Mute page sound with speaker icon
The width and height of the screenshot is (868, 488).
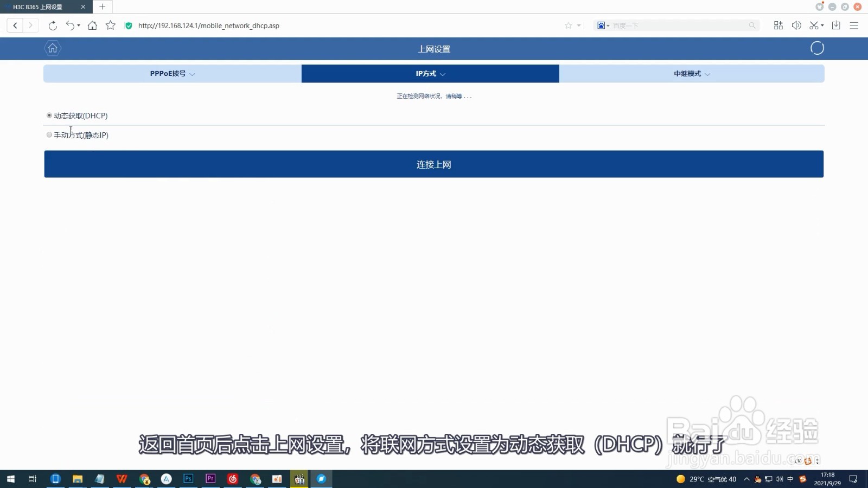point(796,25)
